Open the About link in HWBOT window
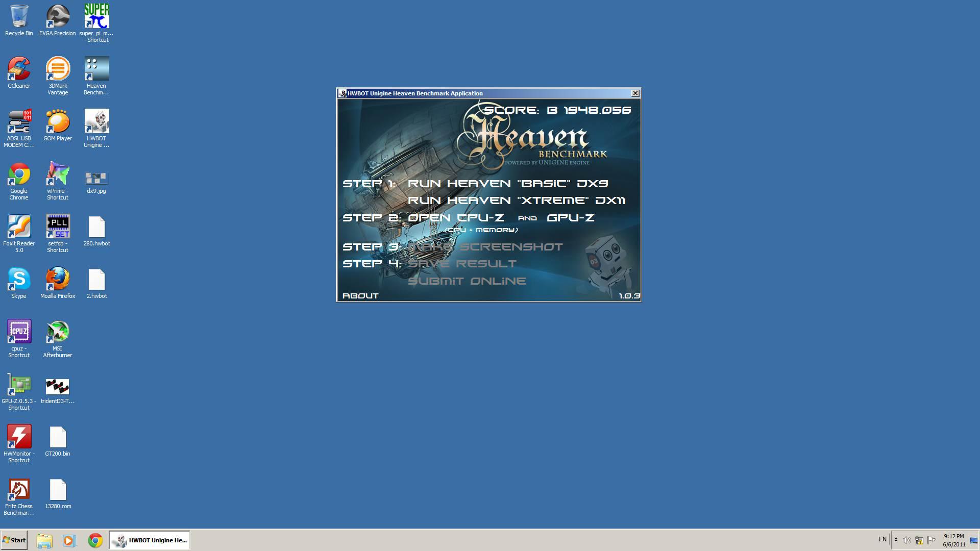The width and height of the screenshot is (980, 551). tap(360, 296)
